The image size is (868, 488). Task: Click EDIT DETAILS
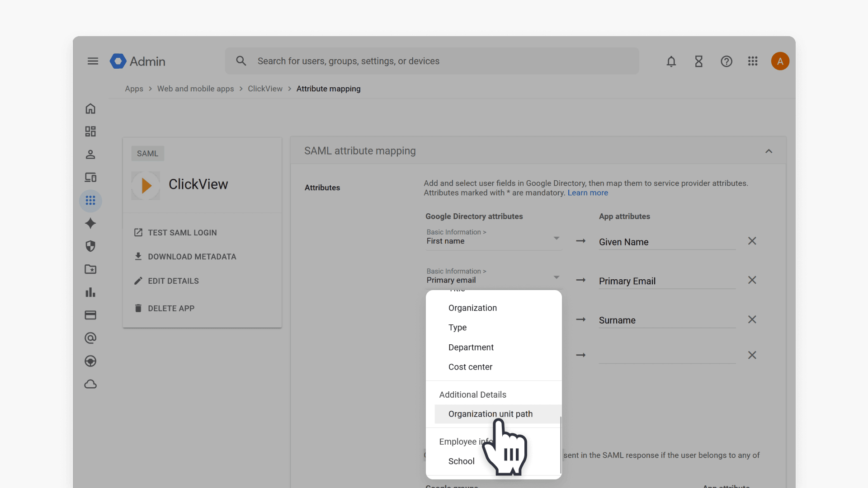166,281
